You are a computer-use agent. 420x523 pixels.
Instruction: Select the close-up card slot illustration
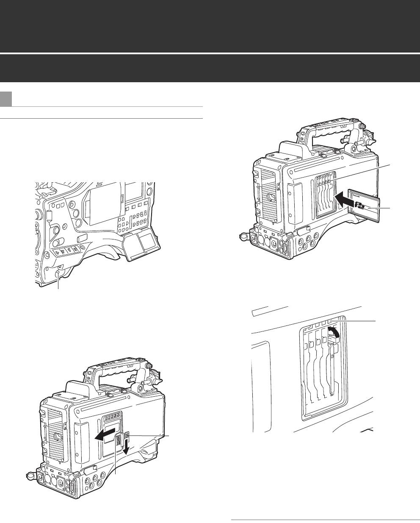(312, 369)
